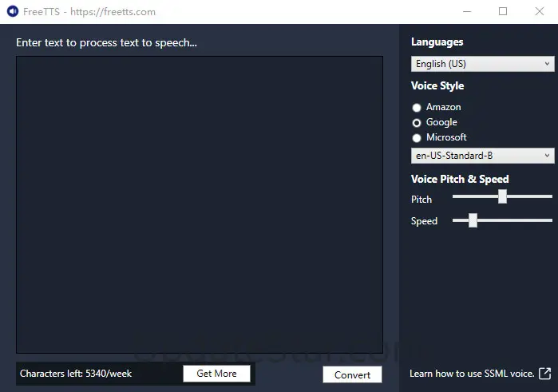This screenshot has height=392, width=558.
Task: Click the Speed slider handle
Action: [x=473, y=220]
